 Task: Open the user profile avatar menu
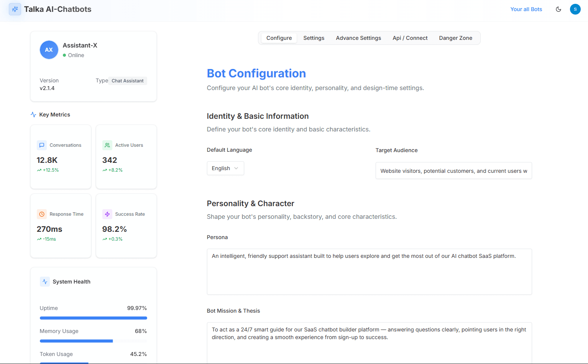click(x=575, y=9)
